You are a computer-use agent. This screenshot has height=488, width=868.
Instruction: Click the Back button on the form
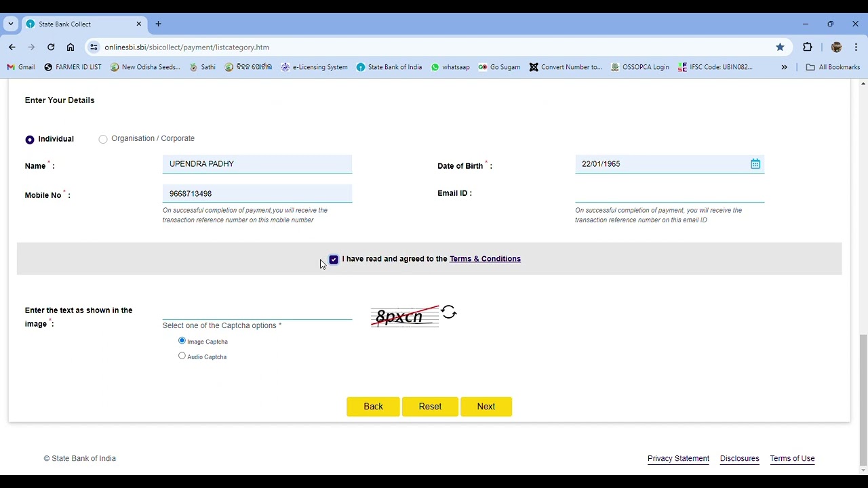tap(374, 407)
